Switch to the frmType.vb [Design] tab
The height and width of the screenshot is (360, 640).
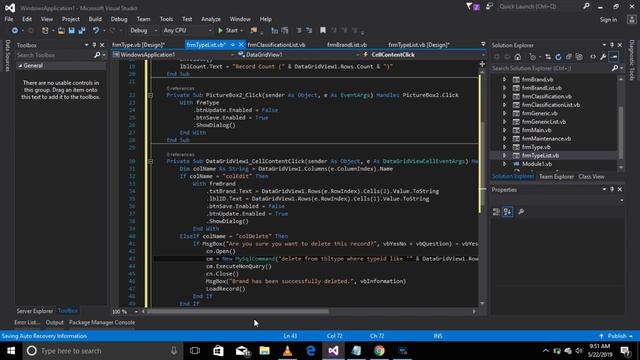139,45
